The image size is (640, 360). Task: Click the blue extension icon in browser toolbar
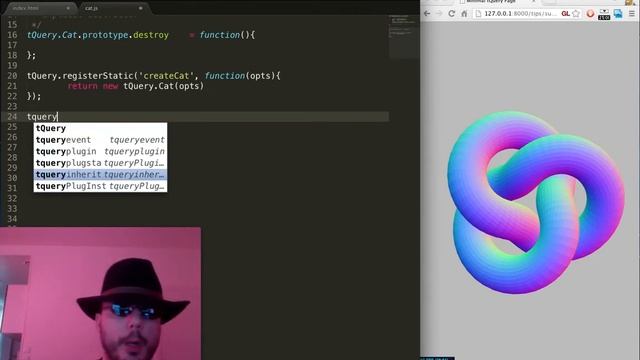coord(618,13)
